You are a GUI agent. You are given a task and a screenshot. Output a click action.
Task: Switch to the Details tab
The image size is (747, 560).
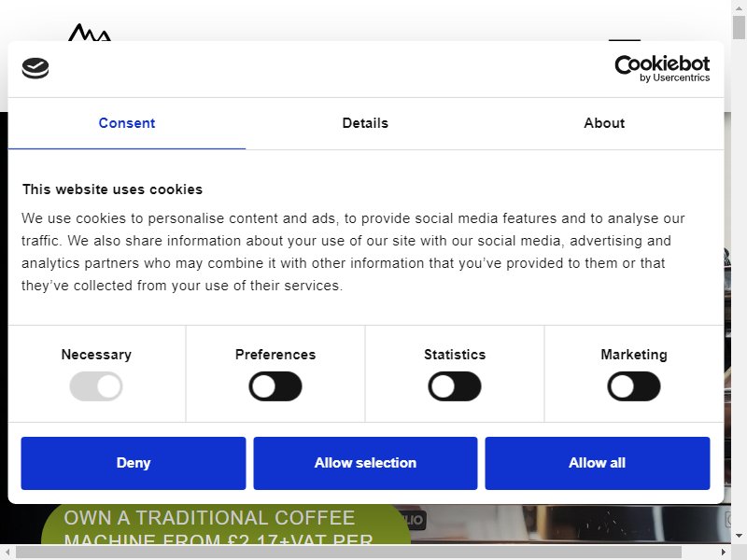point(365,123)
